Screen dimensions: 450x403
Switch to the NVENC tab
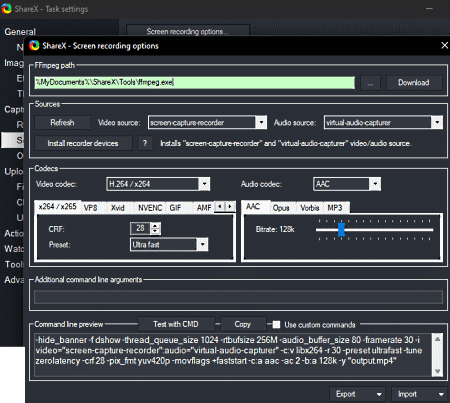click(x=150, y=208)
